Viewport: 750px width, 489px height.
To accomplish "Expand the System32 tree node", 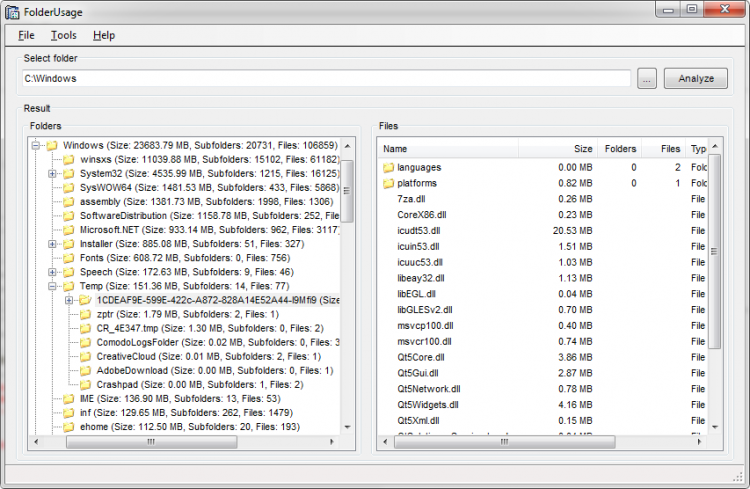I will (x=52, y=174).
